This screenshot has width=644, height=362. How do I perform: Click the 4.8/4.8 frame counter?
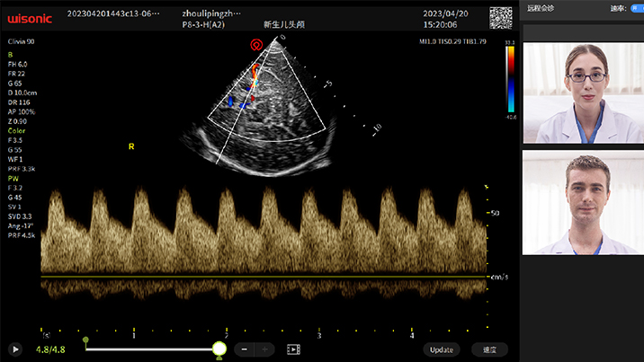(50, 349)
